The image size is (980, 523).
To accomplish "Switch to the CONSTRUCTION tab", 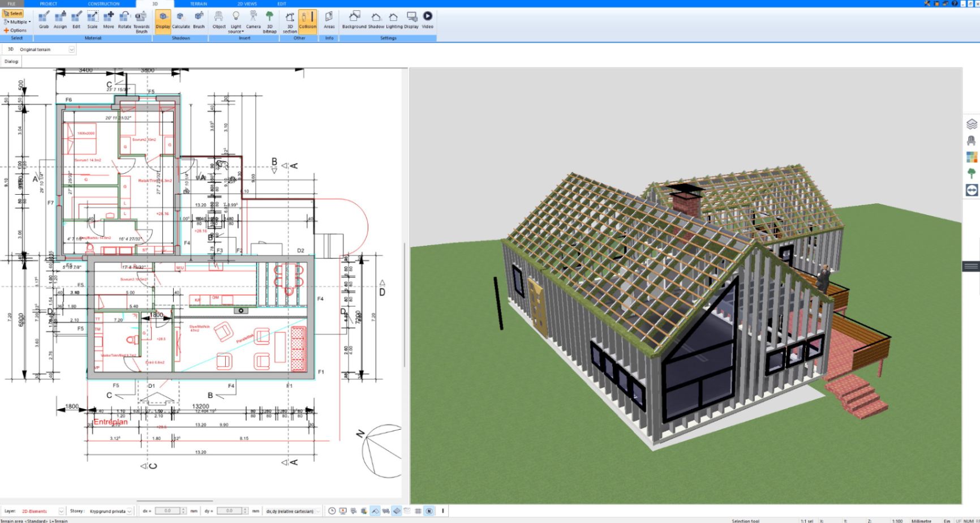I will pyautogui.click(x=104, y=3).
